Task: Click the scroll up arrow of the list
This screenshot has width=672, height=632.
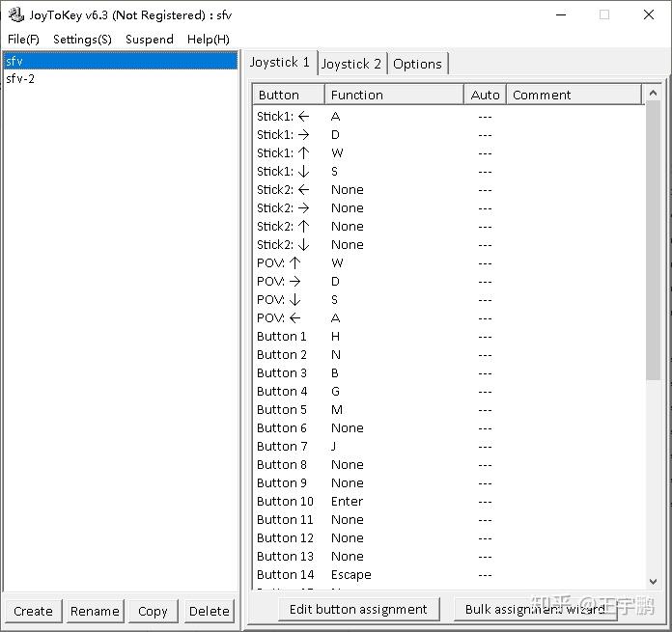Action: 653,93
